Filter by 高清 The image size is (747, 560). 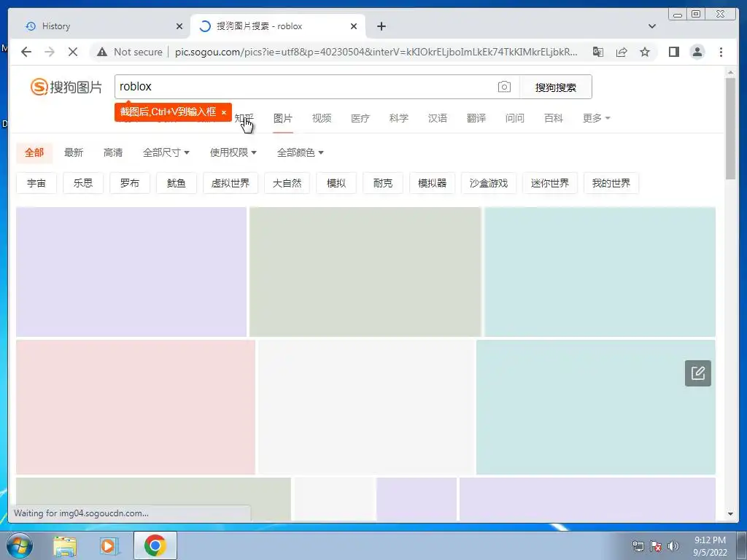tap(113, 152)
